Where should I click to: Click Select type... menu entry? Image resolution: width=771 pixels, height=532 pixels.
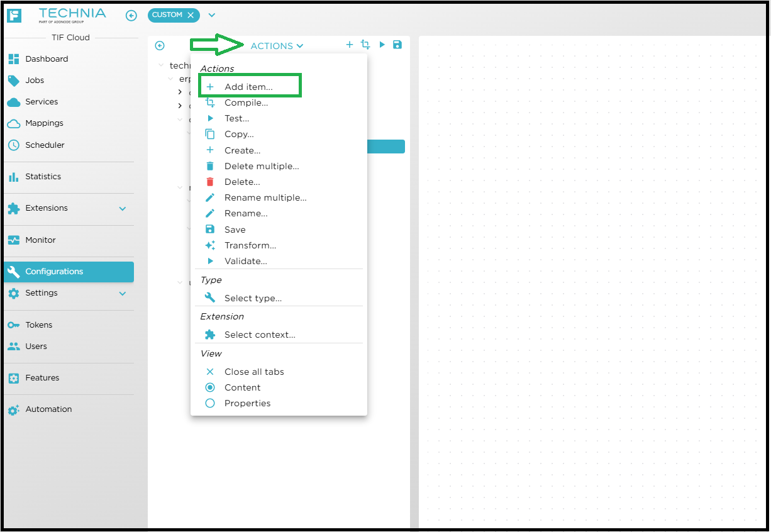[253, 298]
